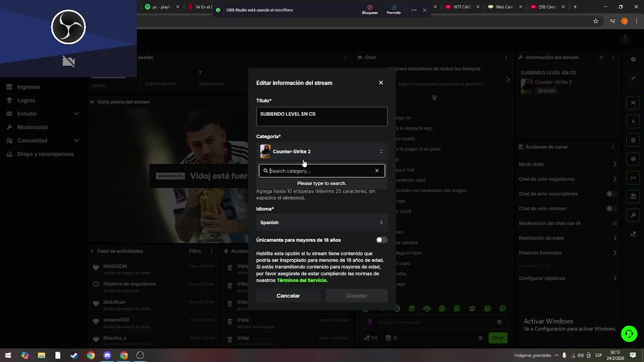
Task: Click the Guardar button
Action: pos(357,296)
